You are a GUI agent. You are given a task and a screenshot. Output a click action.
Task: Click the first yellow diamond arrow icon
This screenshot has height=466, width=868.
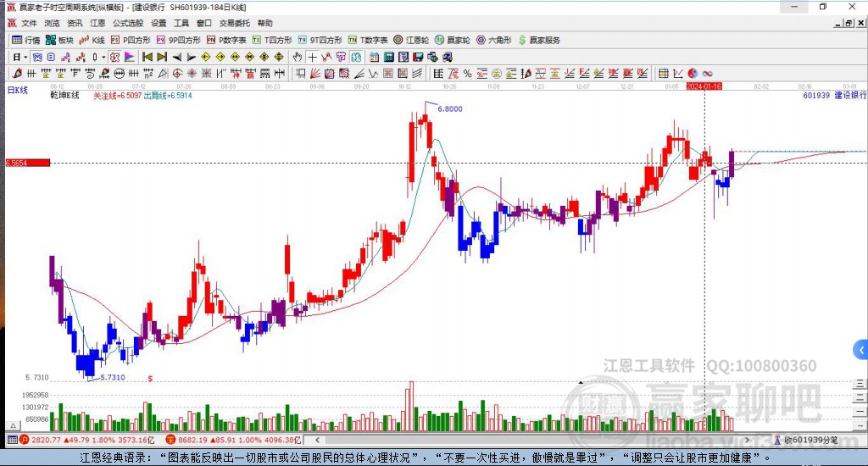(205, 57)
